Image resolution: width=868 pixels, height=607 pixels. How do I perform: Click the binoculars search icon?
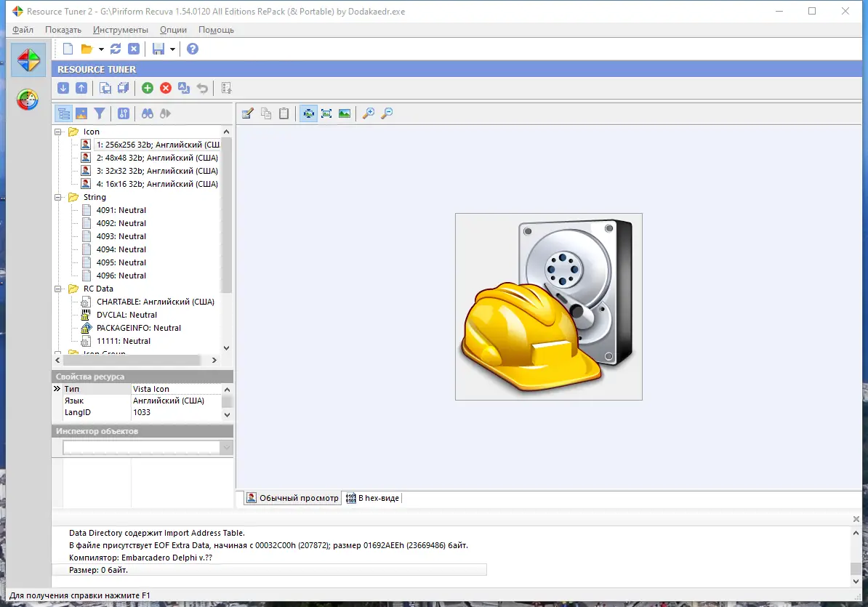[x=148, y=113]
